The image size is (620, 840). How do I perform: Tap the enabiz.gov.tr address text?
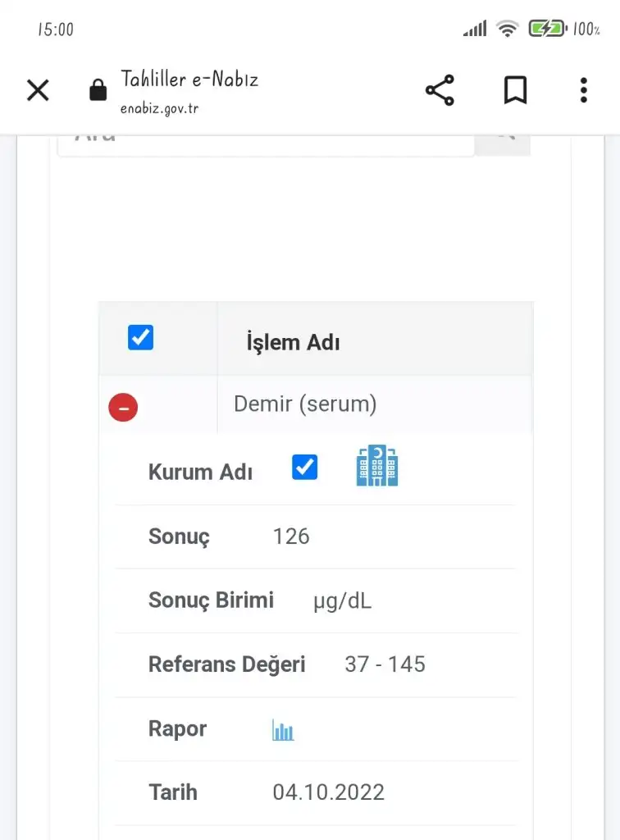[160, 108]
